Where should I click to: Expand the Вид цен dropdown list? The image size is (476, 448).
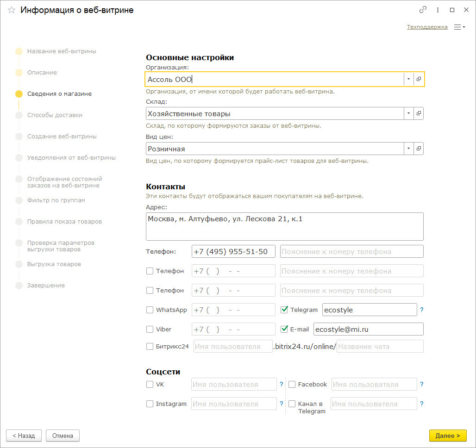tap(408, 149)
